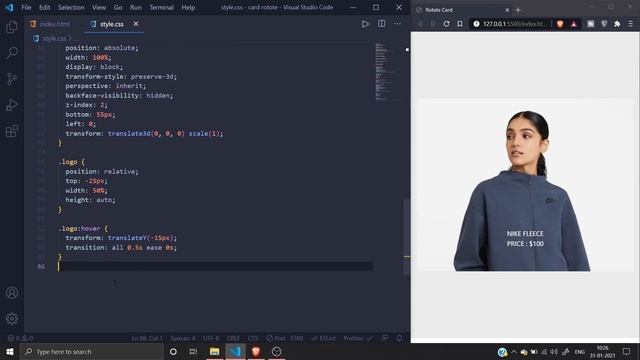
Task: Open Task View on taskbar
Action: pos(193,351)
